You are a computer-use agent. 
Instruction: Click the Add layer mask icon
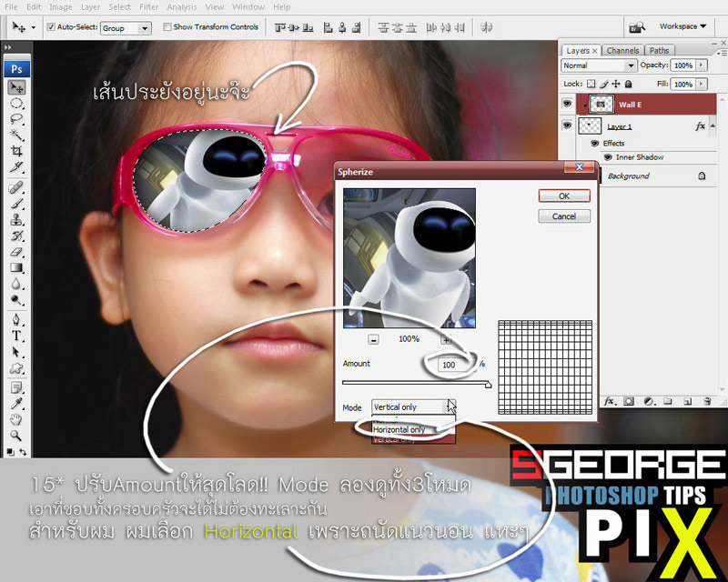tap(629, 401)
